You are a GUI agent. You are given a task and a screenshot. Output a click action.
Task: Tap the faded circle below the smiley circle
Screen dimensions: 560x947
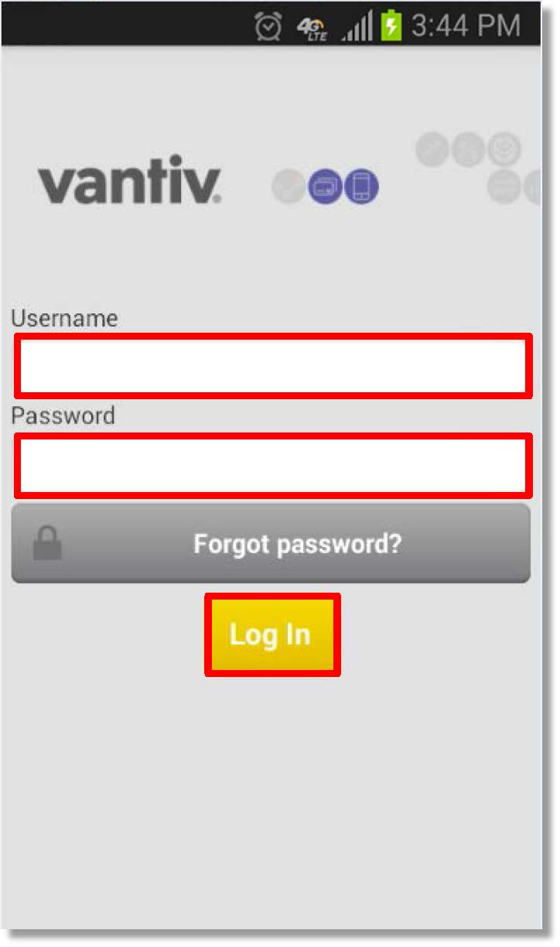504,186
